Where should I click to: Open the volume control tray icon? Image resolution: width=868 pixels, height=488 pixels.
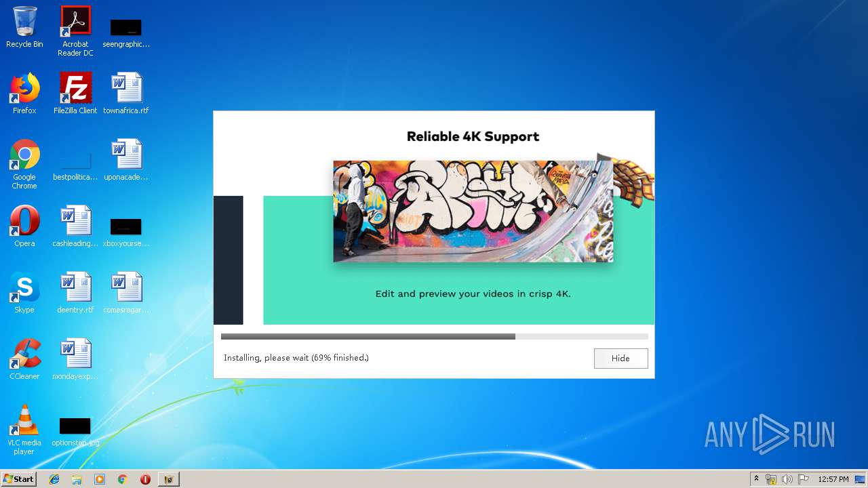[x=787, y=479]
